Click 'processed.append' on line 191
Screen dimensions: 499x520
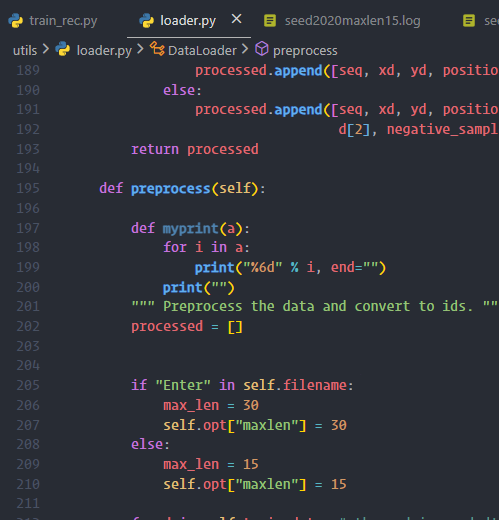pyautogui.click(x=259, y=110)
